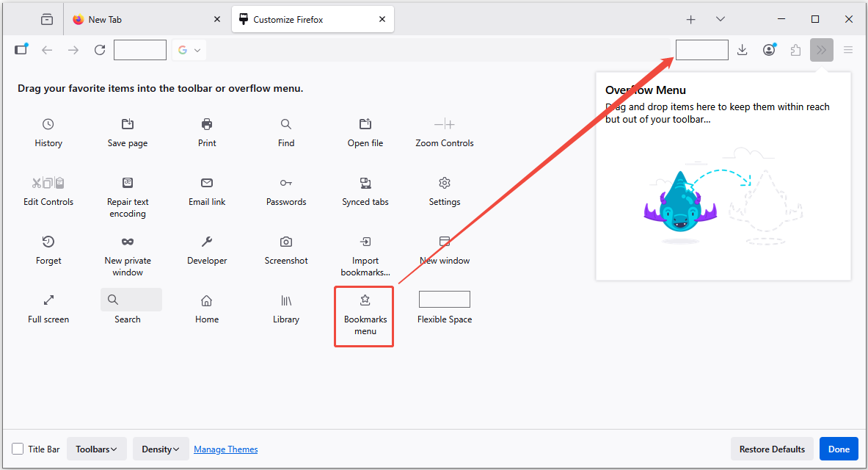The width and height of the screenshot is (868, 470).
Task: Select the Bookmarks menu star icon
Action: pyautogui.click(x=363, y=300)
